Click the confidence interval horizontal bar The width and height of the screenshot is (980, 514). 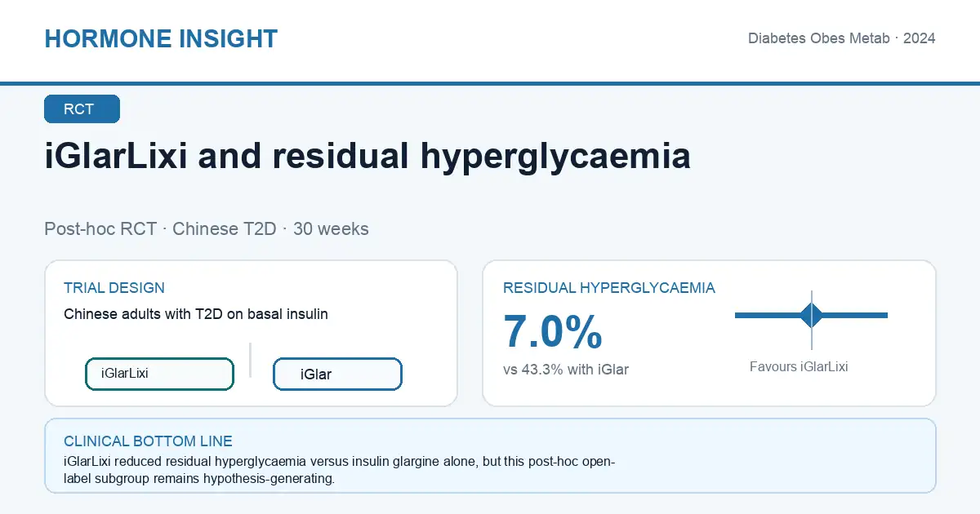811,315
